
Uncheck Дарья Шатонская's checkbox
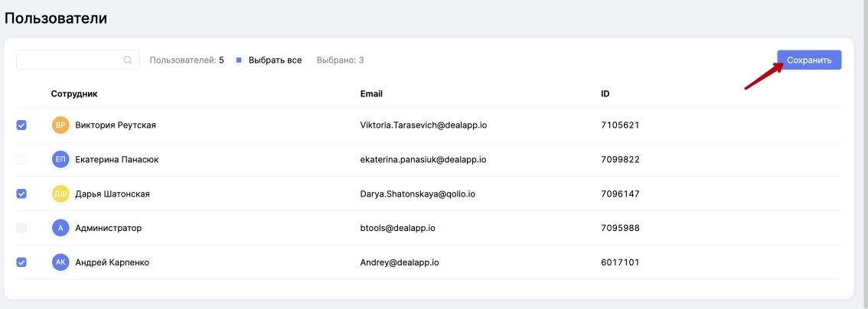pos(21,194)
